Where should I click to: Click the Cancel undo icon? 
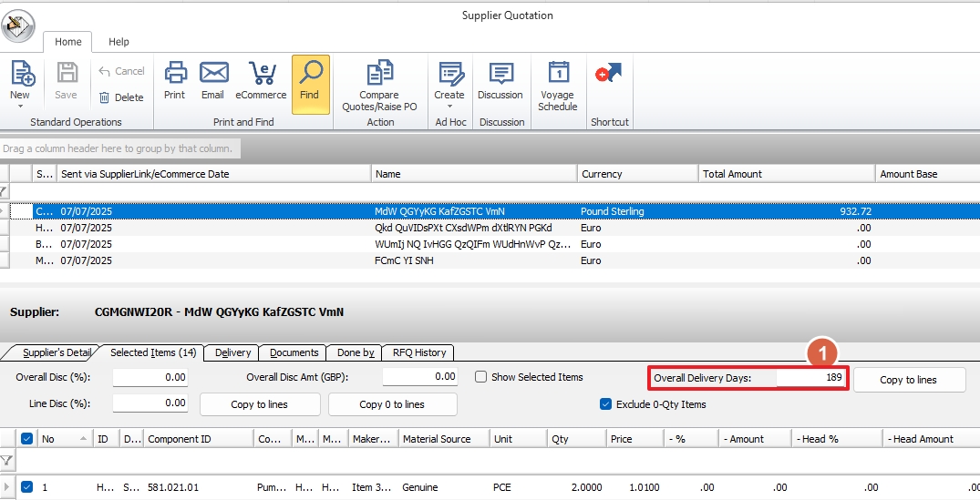(x=104, y=71)
